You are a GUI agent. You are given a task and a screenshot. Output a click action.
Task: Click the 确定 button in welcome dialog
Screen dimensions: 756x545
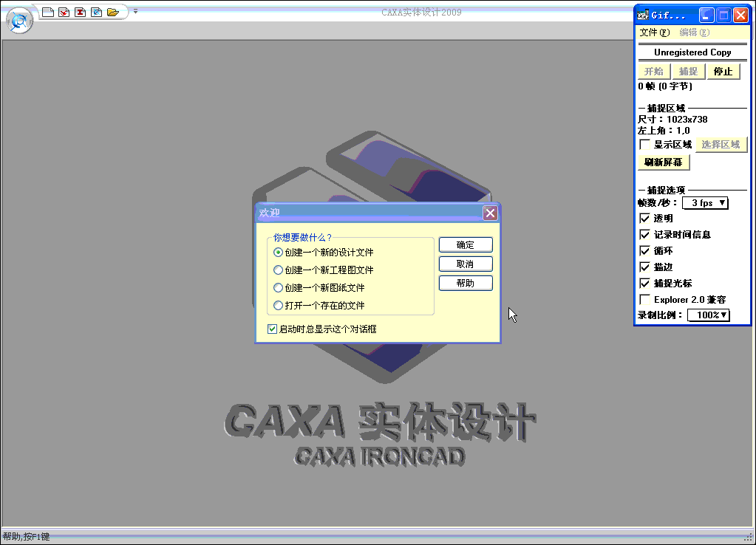466,244
